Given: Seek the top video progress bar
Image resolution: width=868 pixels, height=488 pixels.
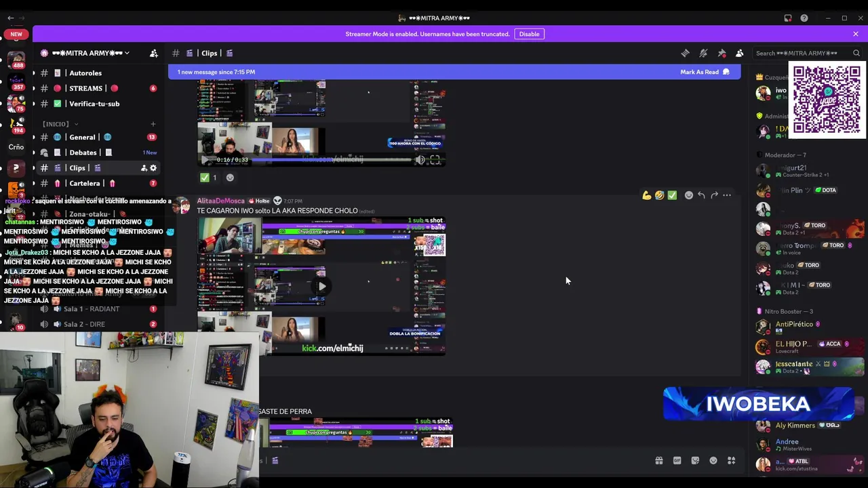Looking at the screenshot, I should coord(332,160).
